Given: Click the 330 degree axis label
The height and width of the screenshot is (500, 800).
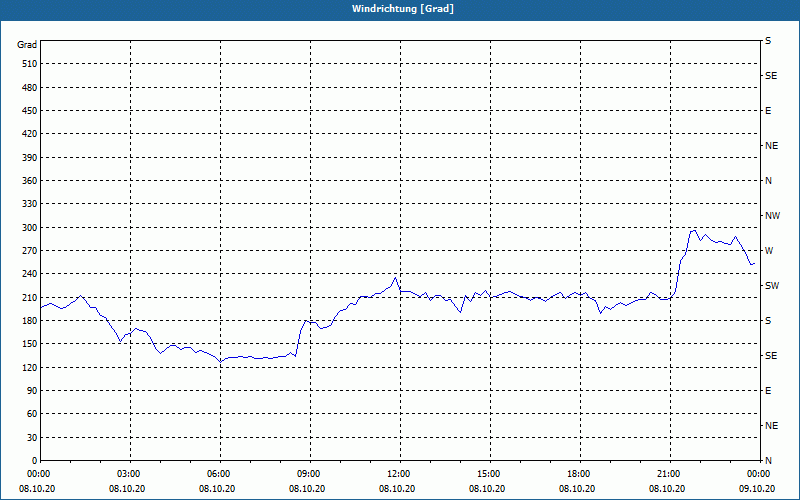Looking at the screenshot, I should pyautogui.click(x=30, y=204).
